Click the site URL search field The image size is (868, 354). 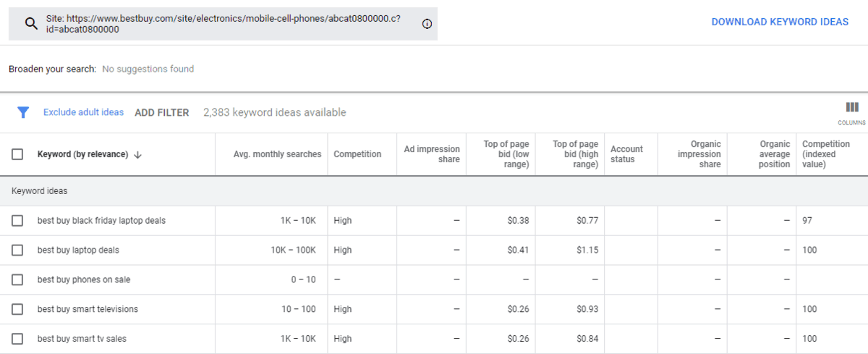(224, 24)
